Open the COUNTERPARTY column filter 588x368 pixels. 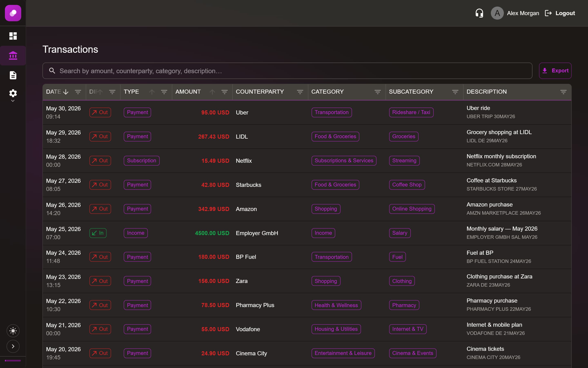(300, 92)
